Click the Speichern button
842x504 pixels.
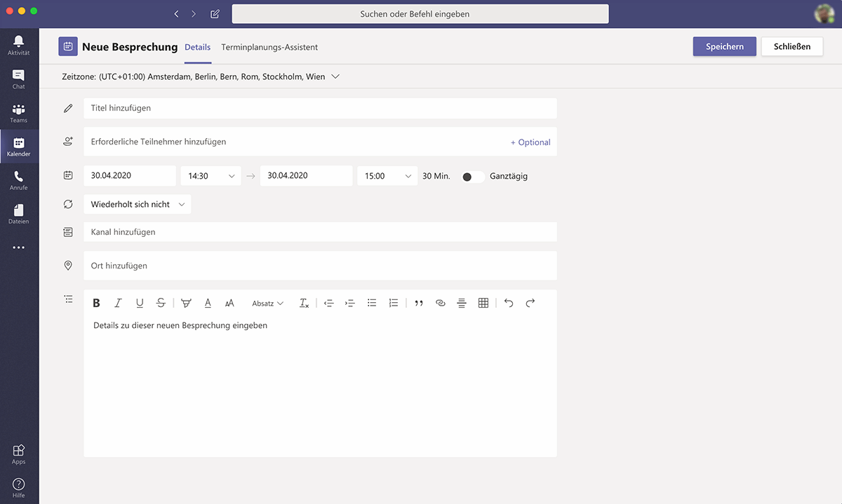pyautogui.click(x=724, y=46)
